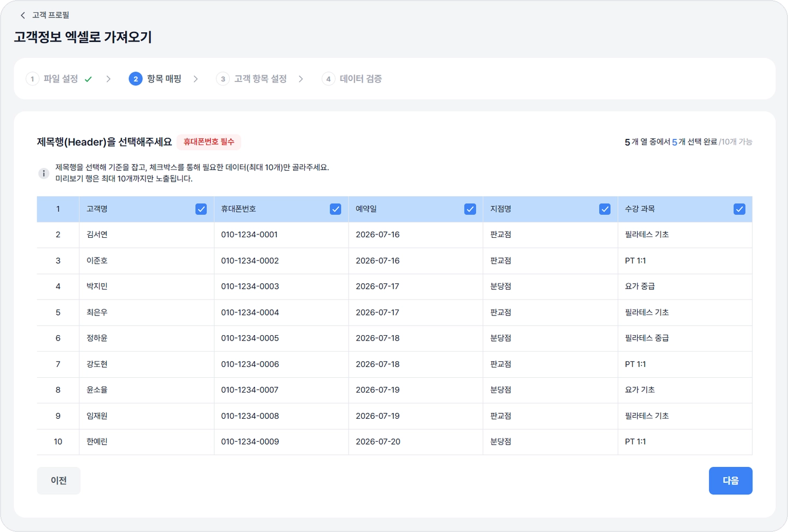Click the 예약일 header cell label
This screenshot has width=788, height=532.
pos(366,209)
